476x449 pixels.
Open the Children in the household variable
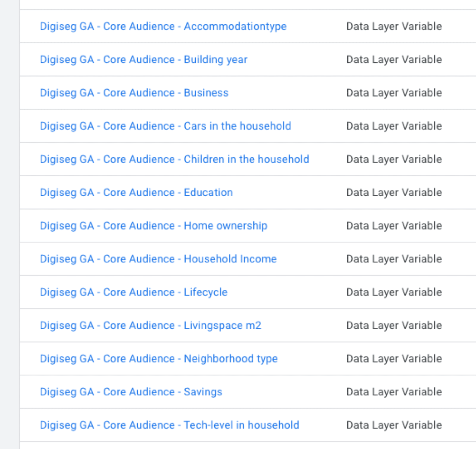click(x=174, y=159)
